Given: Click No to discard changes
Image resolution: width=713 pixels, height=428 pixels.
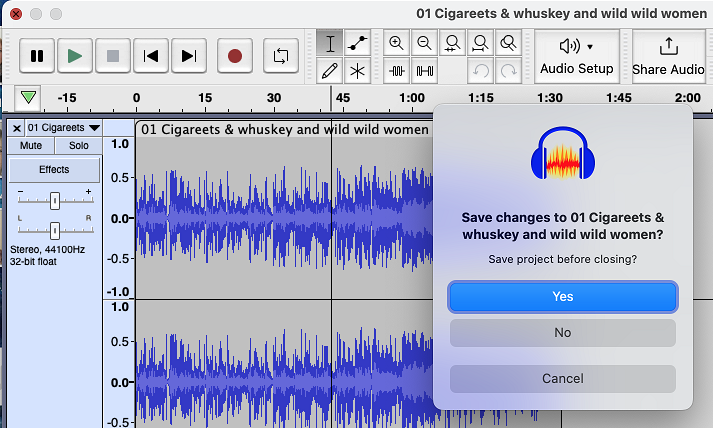Looking at the screenshot, I should tap(562, 333).
